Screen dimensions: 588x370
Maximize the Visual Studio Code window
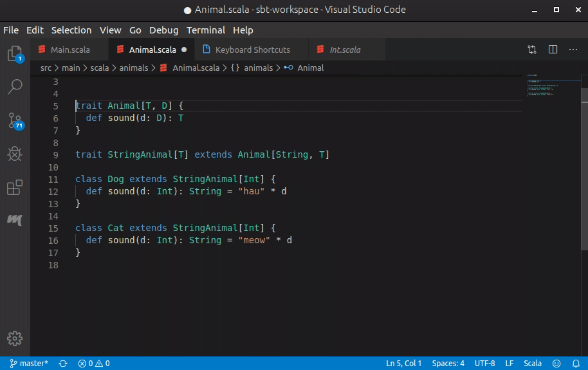[556, 10]
